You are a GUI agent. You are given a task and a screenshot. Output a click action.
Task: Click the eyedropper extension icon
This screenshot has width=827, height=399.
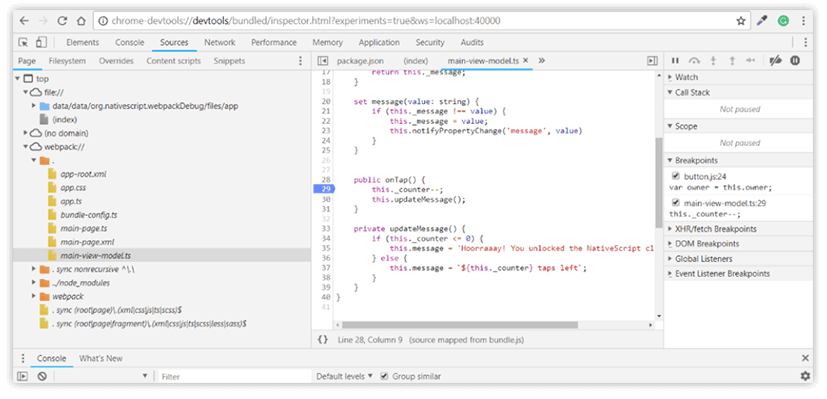[x=762, y=21]
